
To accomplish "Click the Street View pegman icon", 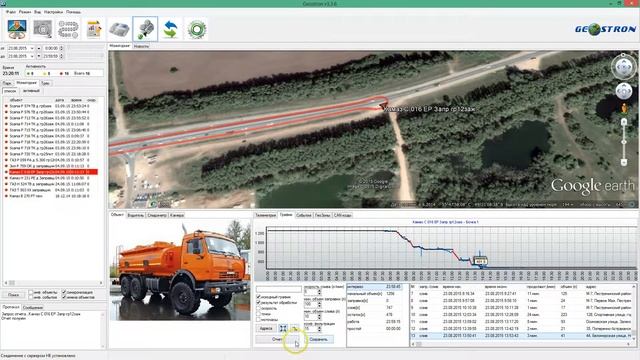I will 624,108.
